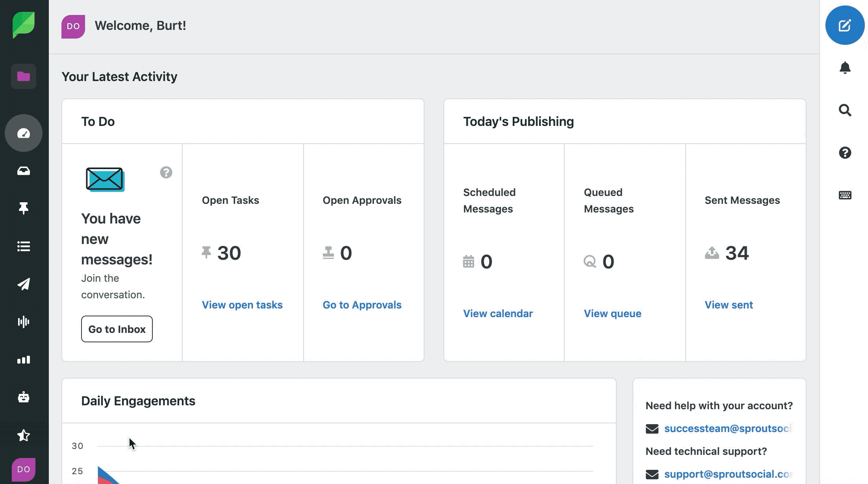Select the bot/automation icon
Image resolution: width=868 pixels, height=484 pixels.
click(24, 397)
